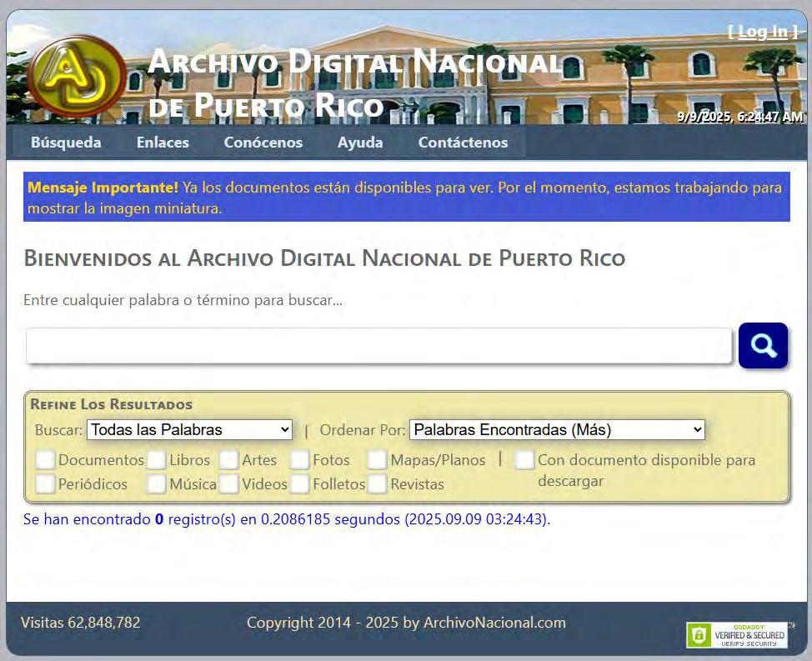This screenshot has height=661, width=812.
Task: Click the Bienvenidos al Archivo Digital heading
Action: click(324, 258)
